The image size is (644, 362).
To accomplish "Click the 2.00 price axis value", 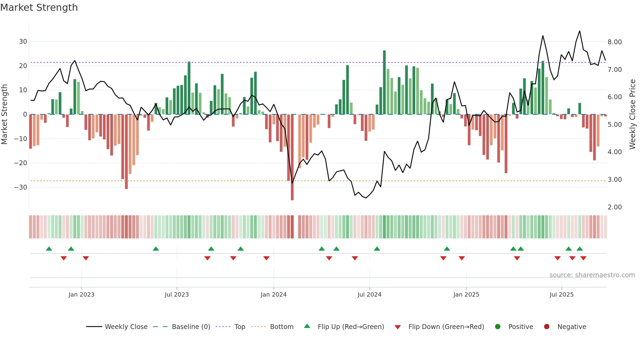I will coord(615,207).
